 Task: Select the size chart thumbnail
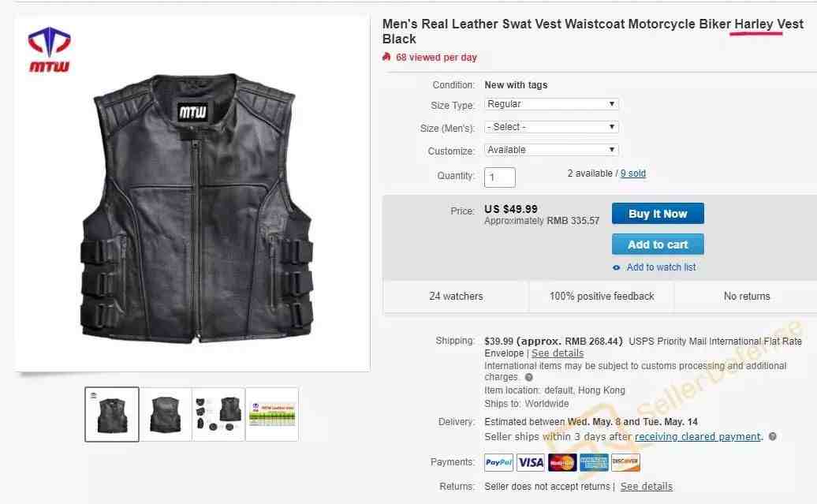pos(272,414)
